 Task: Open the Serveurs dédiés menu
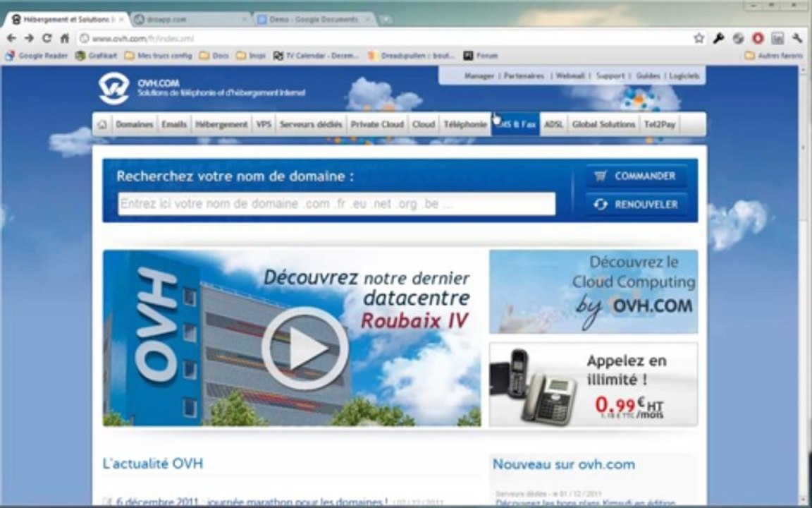(311, 124)
